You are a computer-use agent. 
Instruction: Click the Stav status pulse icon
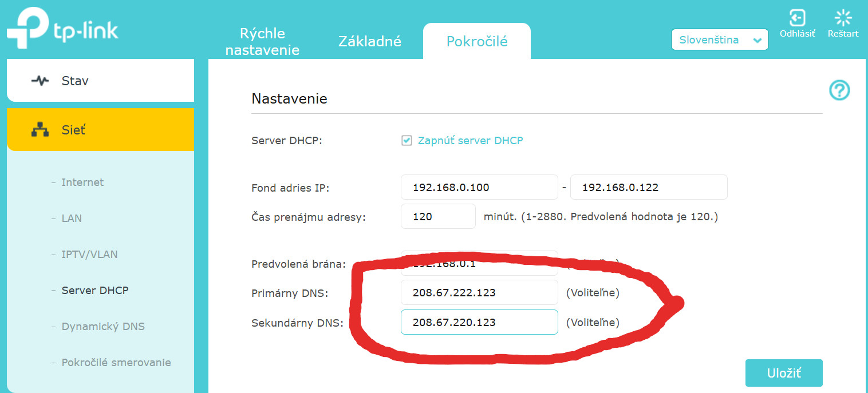40,81
